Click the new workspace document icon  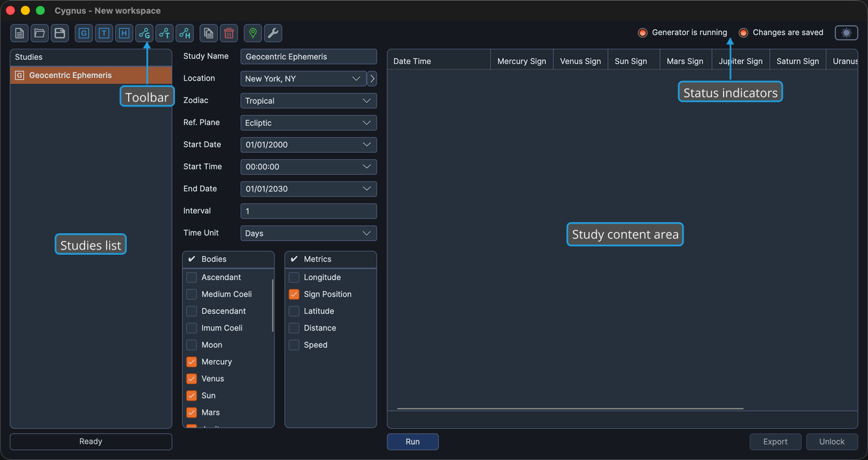click(x=20, y=33)
